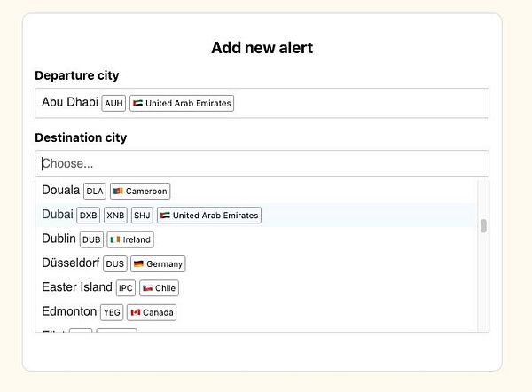
Task: Click the SHJ airport code tag
Action: click(142, 216)
